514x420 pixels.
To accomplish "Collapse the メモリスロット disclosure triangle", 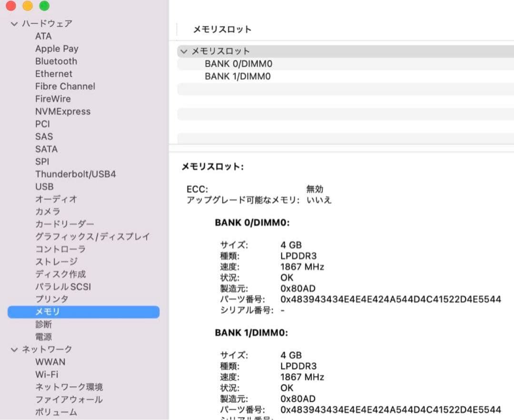I will (x=184, y=51).
